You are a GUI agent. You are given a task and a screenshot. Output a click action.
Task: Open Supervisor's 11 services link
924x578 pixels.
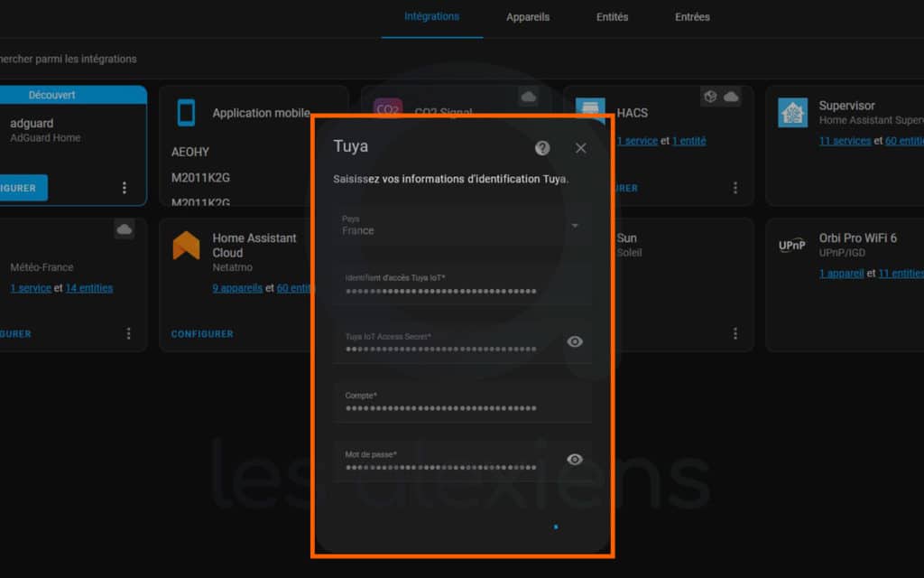[x=845, y=140]
